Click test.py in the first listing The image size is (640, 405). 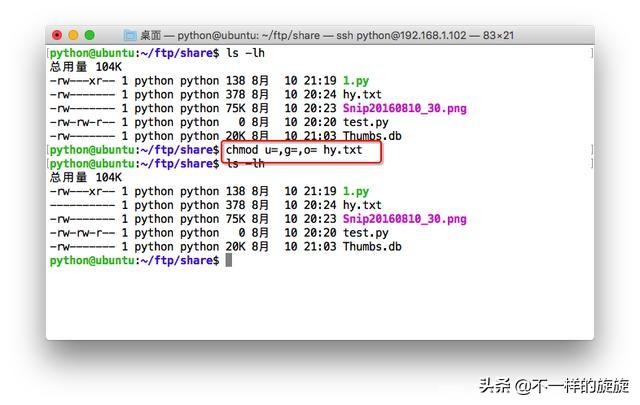366,122
